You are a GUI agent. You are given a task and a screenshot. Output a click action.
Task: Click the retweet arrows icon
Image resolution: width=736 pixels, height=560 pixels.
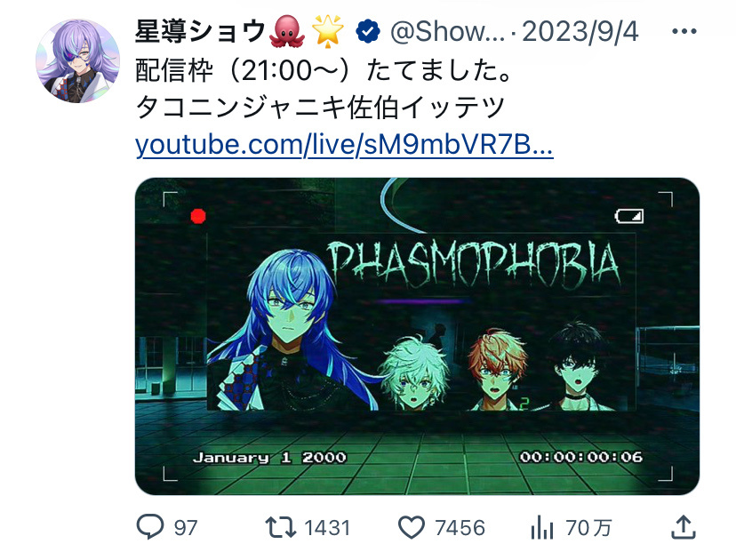click(x=281, y=527)
